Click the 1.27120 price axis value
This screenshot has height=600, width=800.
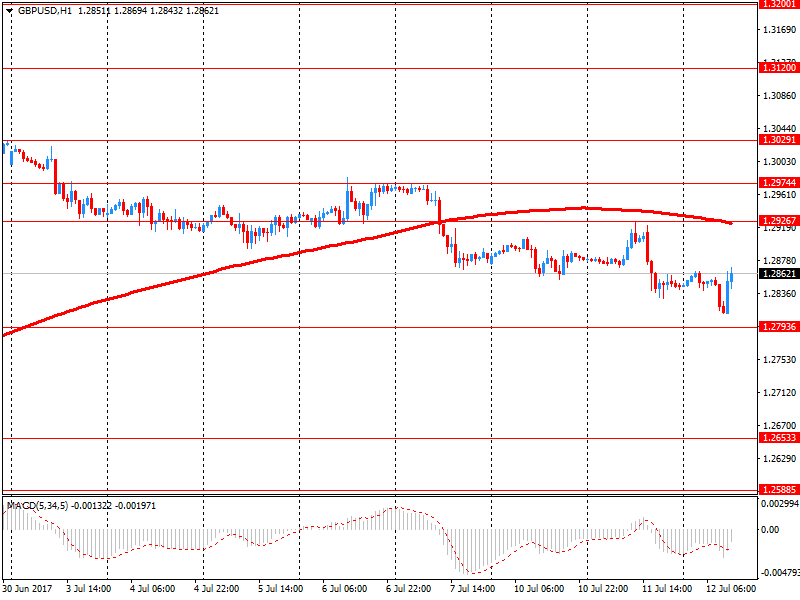pyautogui.click(x=779, y=393)
